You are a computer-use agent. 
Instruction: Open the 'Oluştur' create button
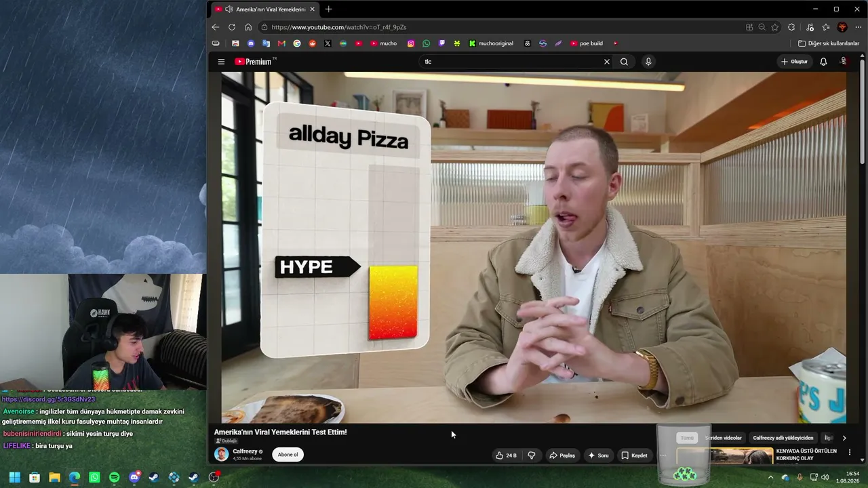pyautogui.click(x=794, y=62)
